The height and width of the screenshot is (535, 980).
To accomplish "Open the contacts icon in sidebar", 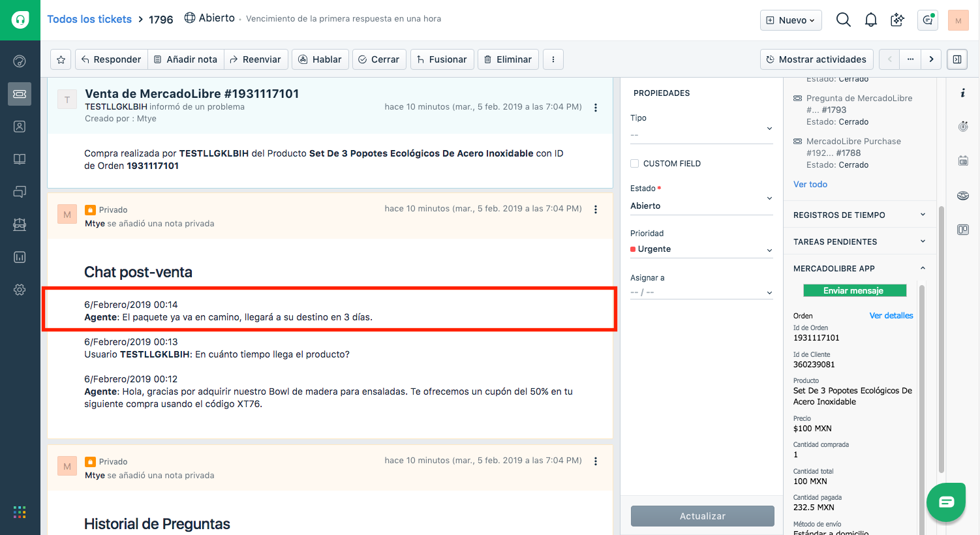I will [x=20, y=127].
